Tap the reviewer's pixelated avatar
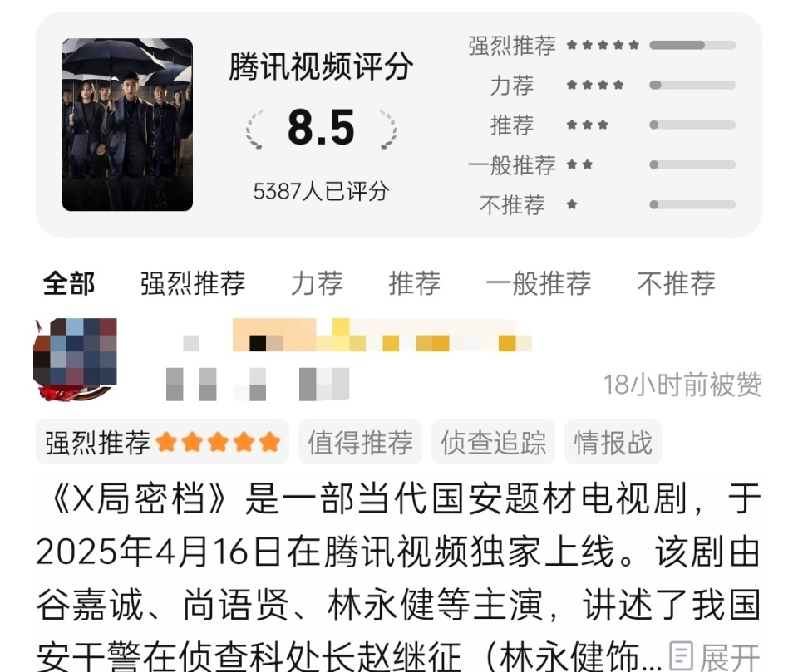798x672 pixels. click(x=76, y=359)
